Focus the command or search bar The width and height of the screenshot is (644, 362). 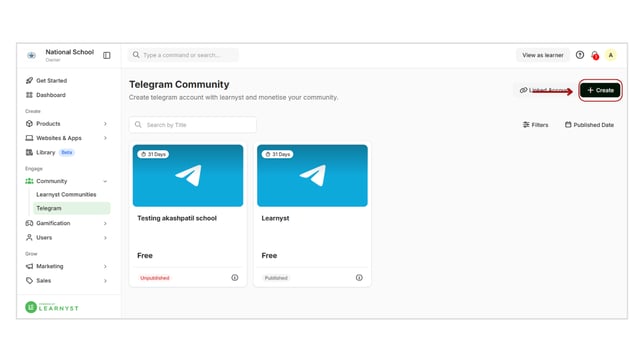point(183,55)
